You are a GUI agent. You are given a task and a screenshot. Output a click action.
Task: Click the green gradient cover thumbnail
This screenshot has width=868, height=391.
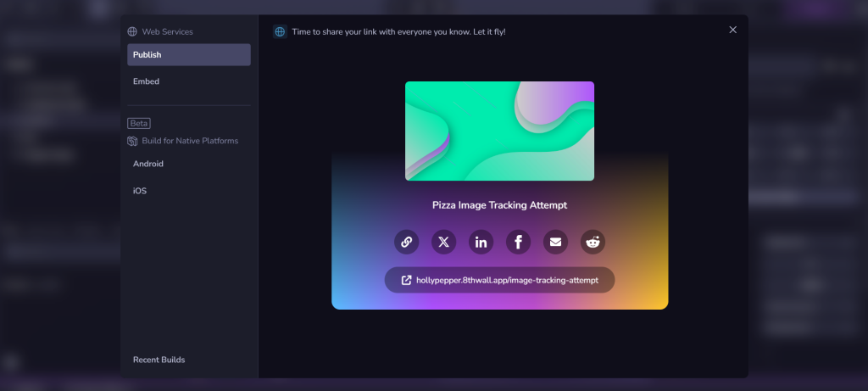(x=499, y=131)
